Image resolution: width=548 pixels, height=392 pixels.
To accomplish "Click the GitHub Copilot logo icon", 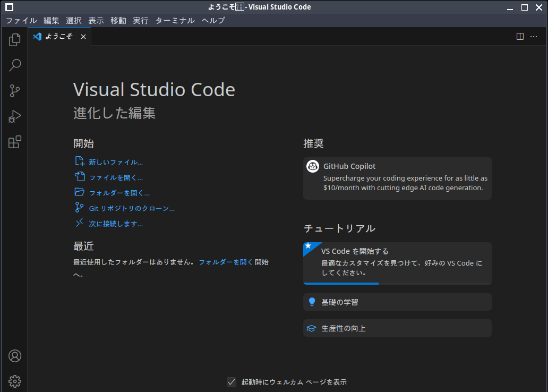I will (x=313, y=166).
